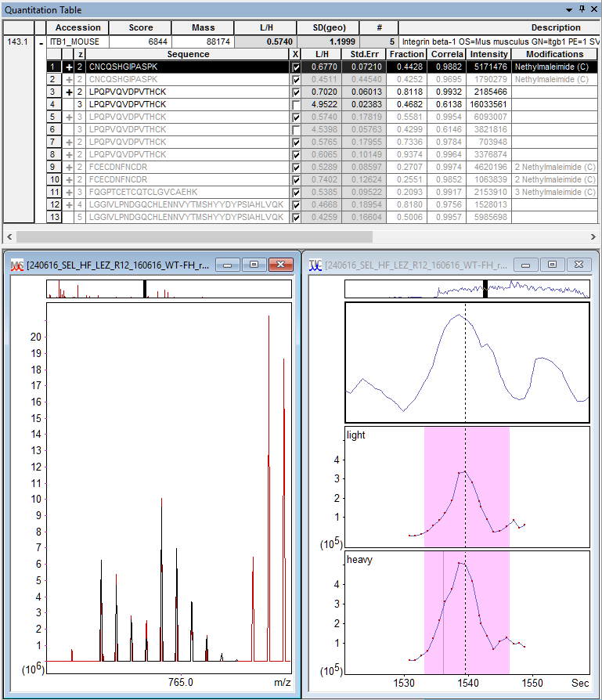Click the TIC chromatogram window icon
Image resolution: width=602 pixels, height=700 pixels.
[315, 265]
